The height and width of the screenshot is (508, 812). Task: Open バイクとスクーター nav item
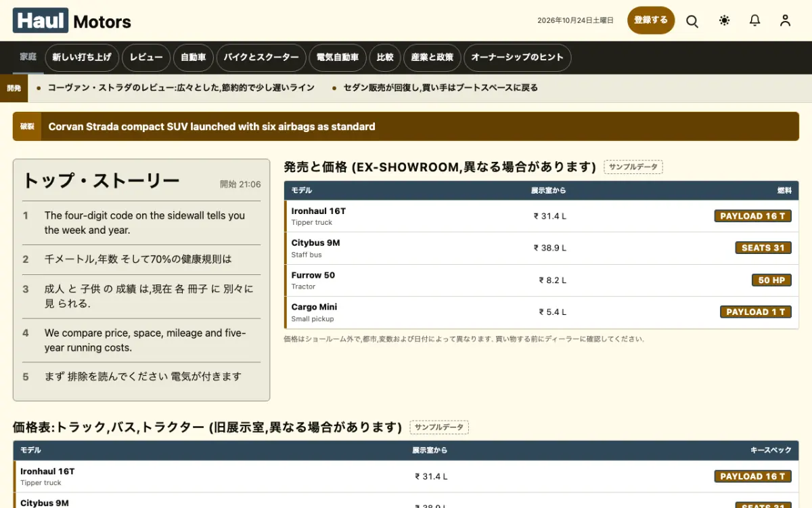(x=261, y=58)
